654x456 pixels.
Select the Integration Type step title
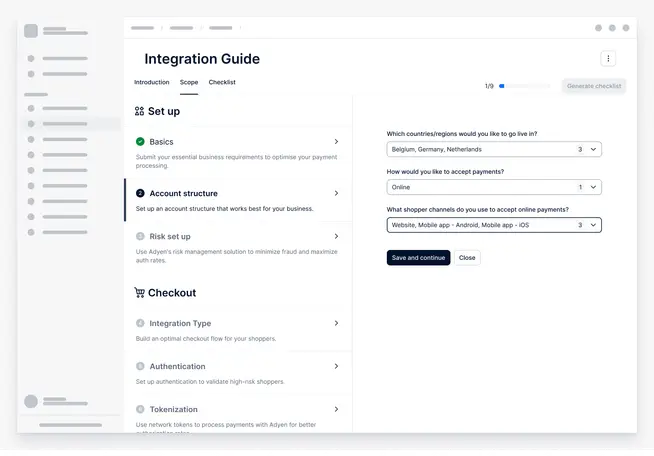(x=180, y=323)
